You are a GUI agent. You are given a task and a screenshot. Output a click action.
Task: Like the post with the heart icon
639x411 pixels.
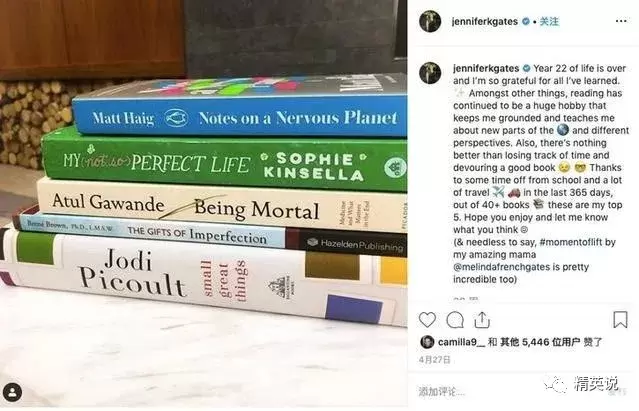427,320
